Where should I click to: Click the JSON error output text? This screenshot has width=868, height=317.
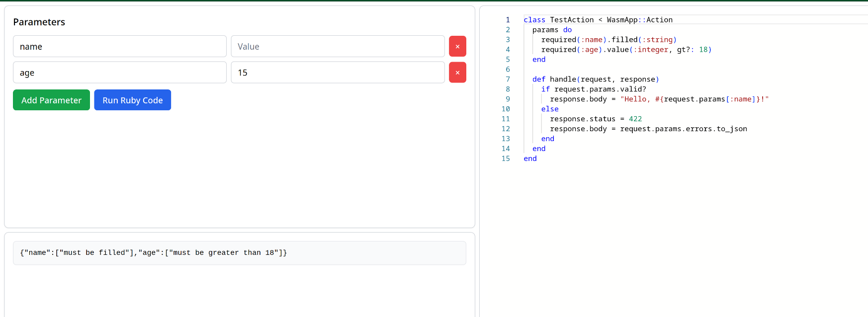point(154,253)
